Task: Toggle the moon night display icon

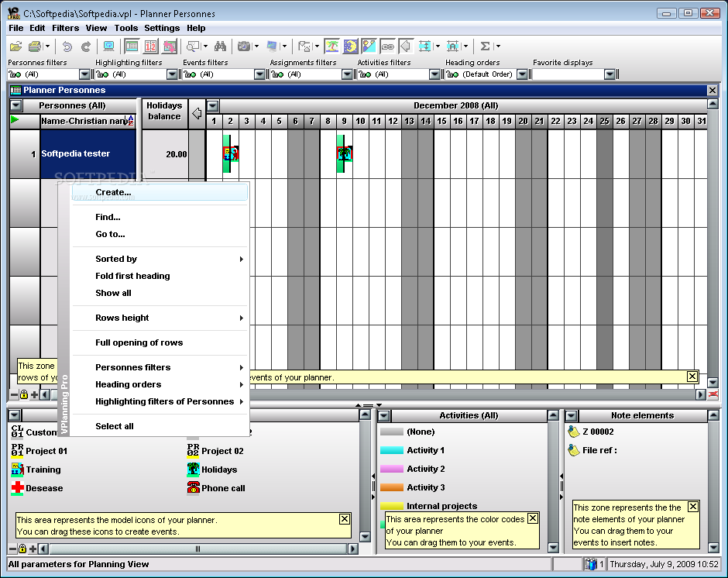Action: click(x=351, y=46)
